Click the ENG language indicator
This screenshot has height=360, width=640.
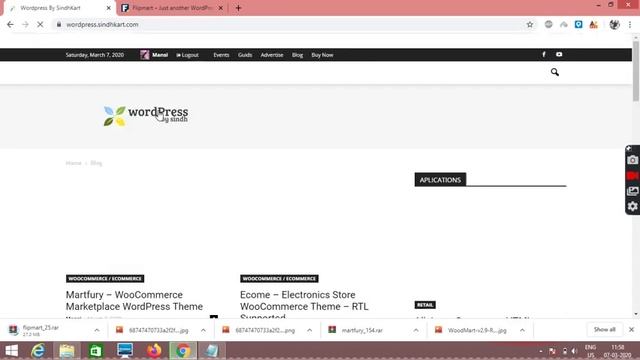point(591,347)
